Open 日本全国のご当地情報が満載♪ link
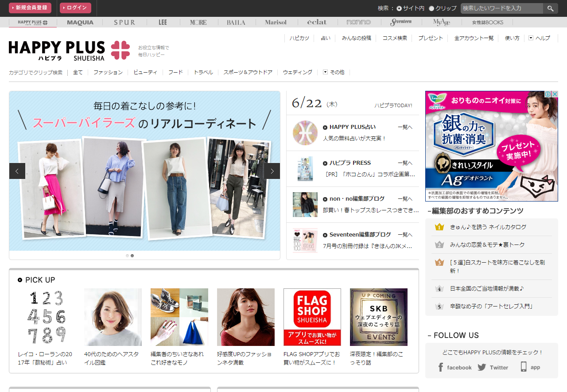 pos(487,288)
